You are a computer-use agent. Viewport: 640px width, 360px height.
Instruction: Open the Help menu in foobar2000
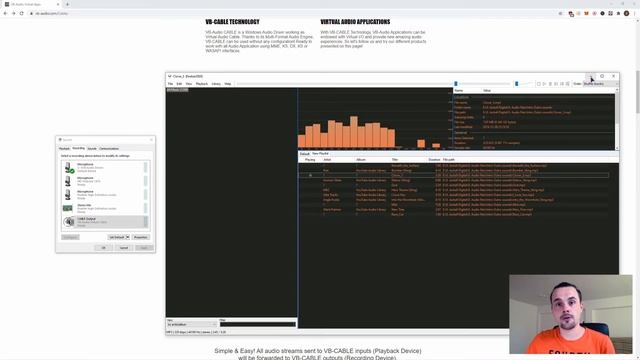[228, 84]
